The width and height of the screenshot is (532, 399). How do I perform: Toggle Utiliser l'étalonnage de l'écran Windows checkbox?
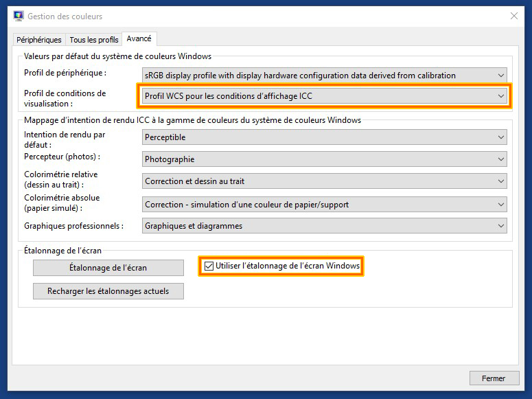(209, 266)
